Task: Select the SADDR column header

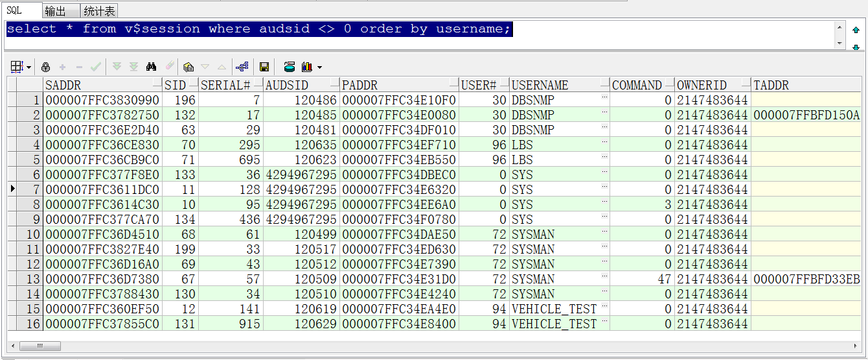Action: [102, 85]
